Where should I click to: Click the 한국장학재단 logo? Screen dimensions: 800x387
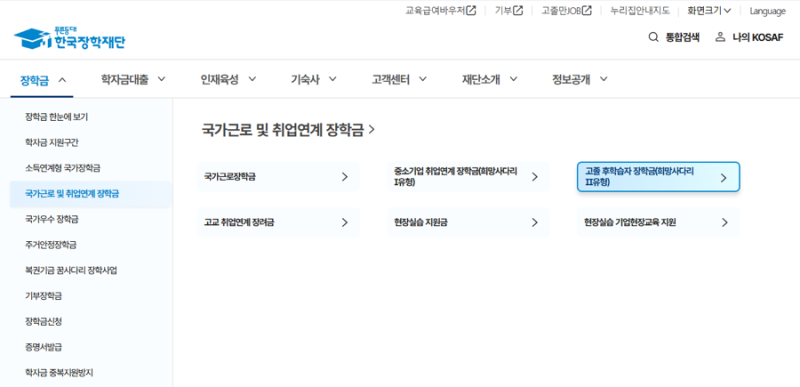click(69, 39)
